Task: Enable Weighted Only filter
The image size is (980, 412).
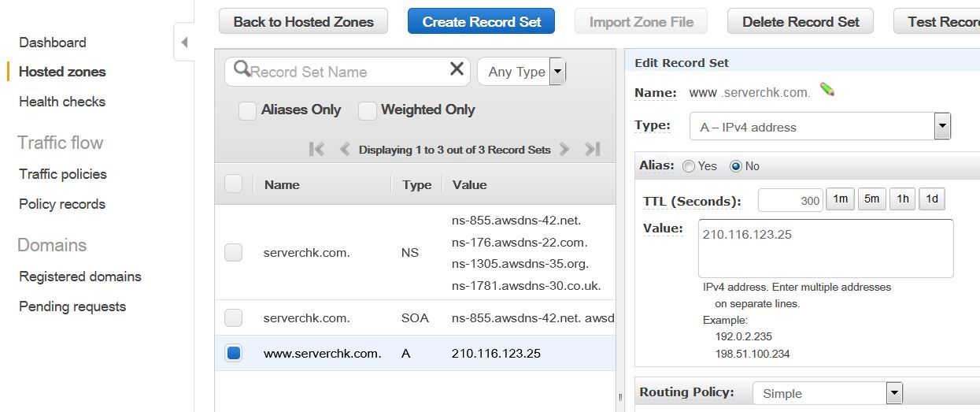Action: [367, 110]
